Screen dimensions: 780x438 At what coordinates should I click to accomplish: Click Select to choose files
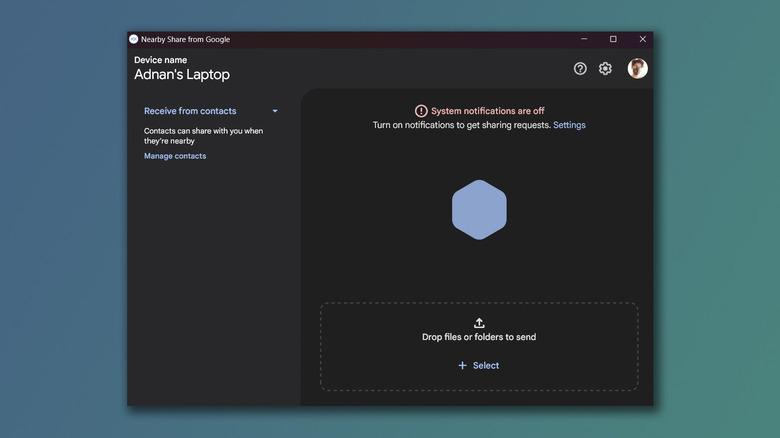pyautogui.click(x=486, y=365)
